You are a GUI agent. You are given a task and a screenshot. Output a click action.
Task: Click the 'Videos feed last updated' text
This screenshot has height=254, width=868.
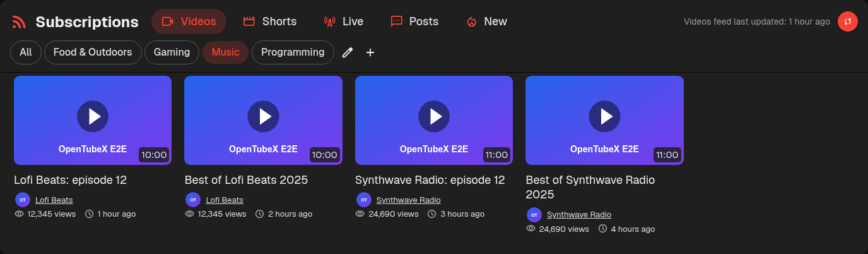coord(757,21)
